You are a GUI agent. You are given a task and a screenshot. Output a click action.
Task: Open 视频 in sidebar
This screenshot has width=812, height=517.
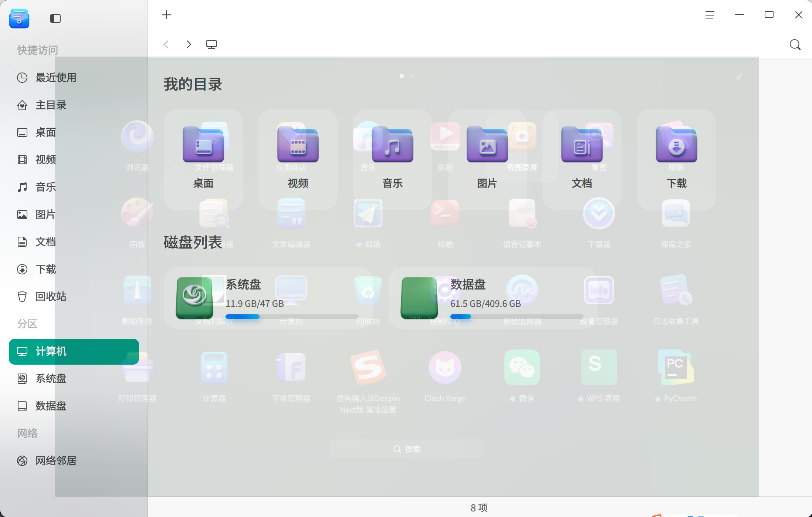(74, 160)
